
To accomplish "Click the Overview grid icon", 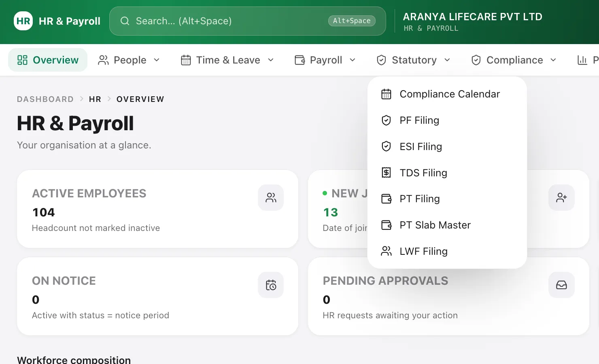I will [x=22, y=60].
